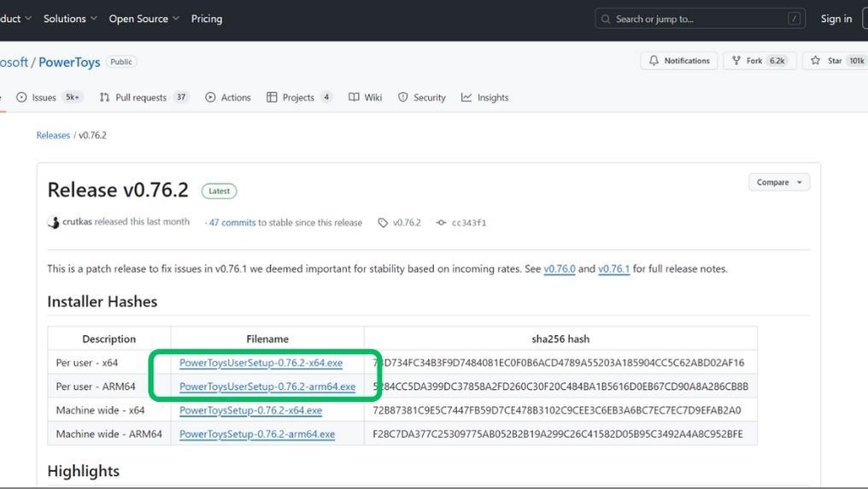The height and width of the screenshot is (489, 868).
Task: Open the Projects tab
Action: (x=300, y=97)
